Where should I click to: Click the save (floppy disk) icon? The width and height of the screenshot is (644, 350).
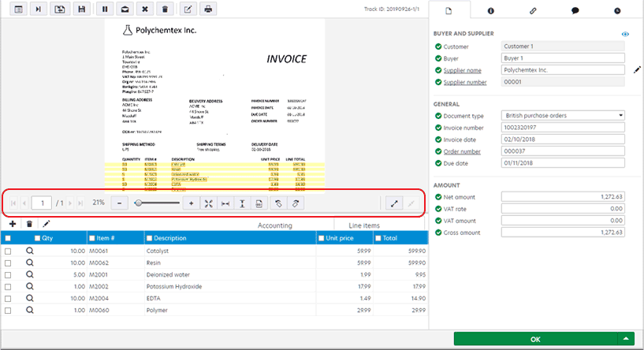tap(81, 9)
